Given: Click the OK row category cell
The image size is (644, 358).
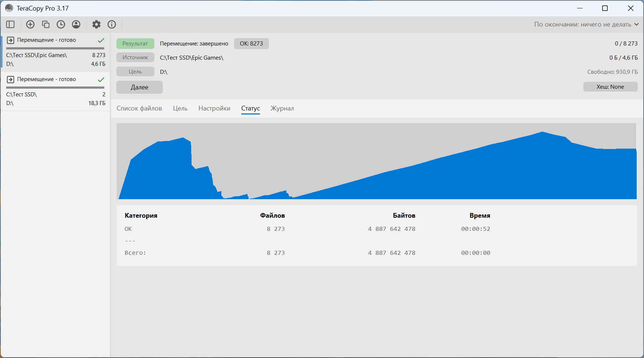Looking at the screenshot, I should (128, 229).
